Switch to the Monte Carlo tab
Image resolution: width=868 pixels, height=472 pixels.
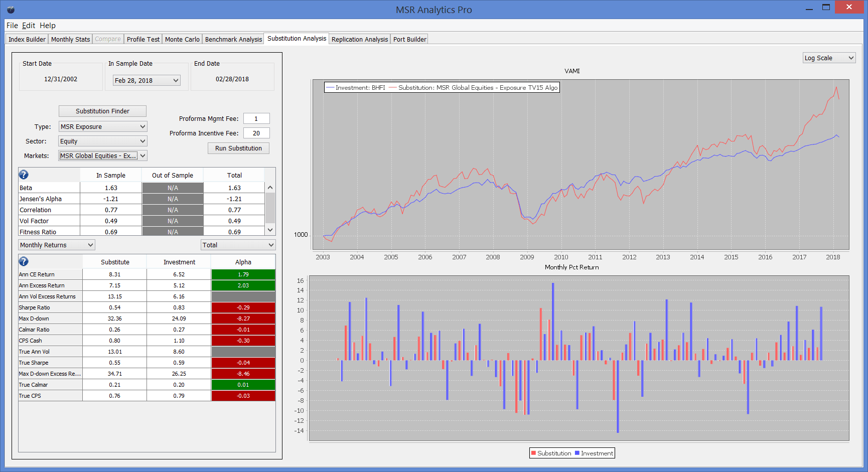[x=182, y=39]
